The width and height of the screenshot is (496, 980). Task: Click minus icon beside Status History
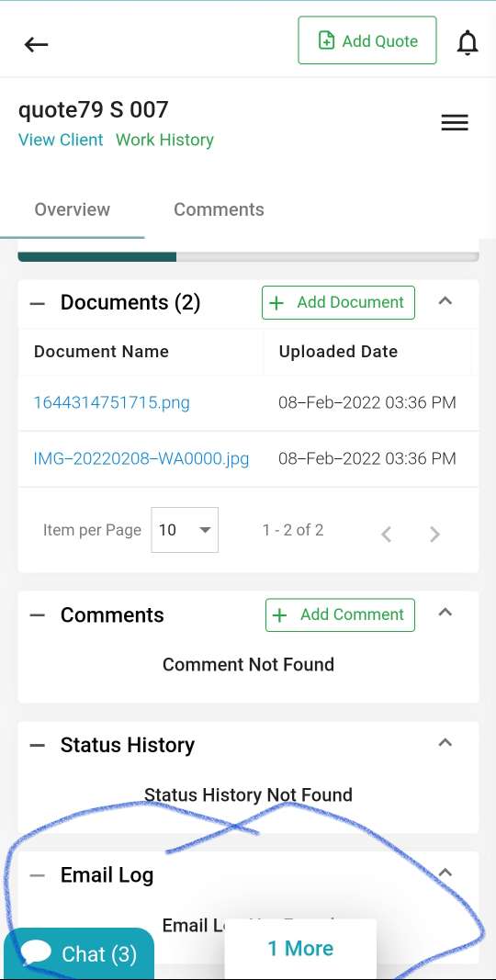(x=38, y=746)
